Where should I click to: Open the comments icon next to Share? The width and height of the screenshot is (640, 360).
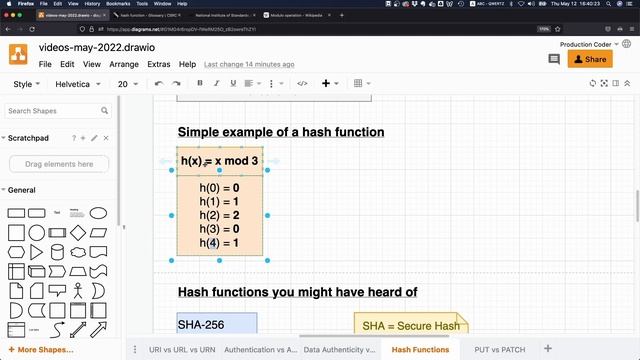pos(554,60)
